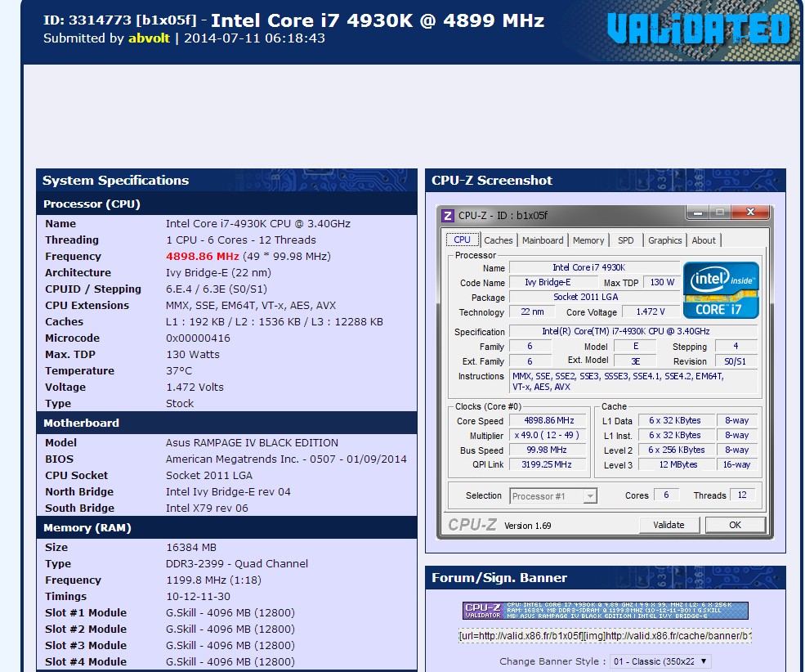
Task: Click the Memory Size 16384 MB value
Action: point(191,547)
